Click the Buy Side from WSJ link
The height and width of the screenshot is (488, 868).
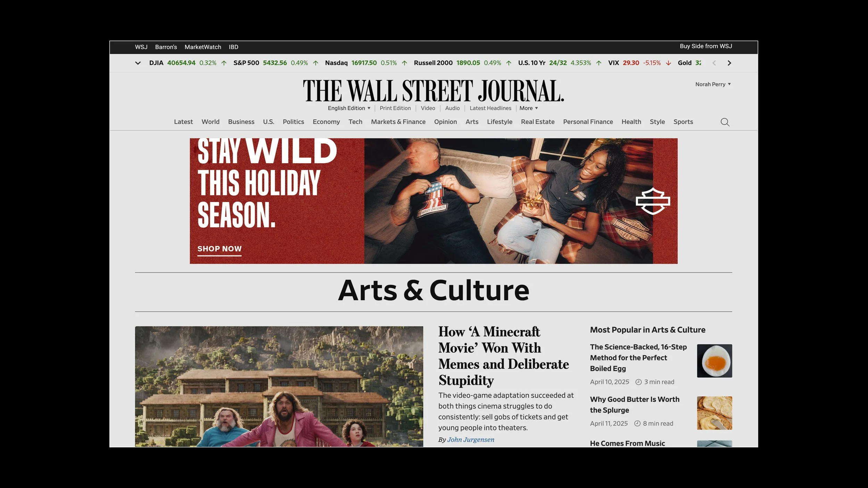click(x=706, y=46)
